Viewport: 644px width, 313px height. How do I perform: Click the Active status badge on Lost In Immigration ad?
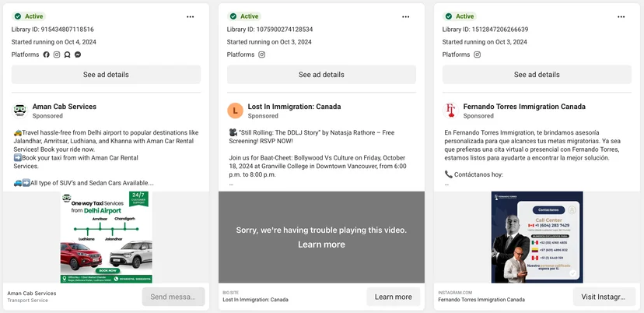pos(244,16)
